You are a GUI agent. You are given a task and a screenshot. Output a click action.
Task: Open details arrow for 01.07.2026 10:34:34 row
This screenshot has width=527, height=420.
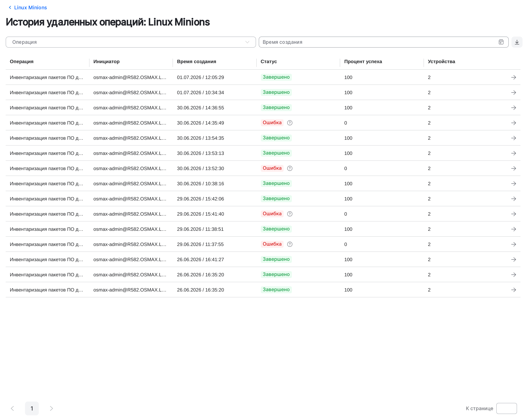[514, 92]
